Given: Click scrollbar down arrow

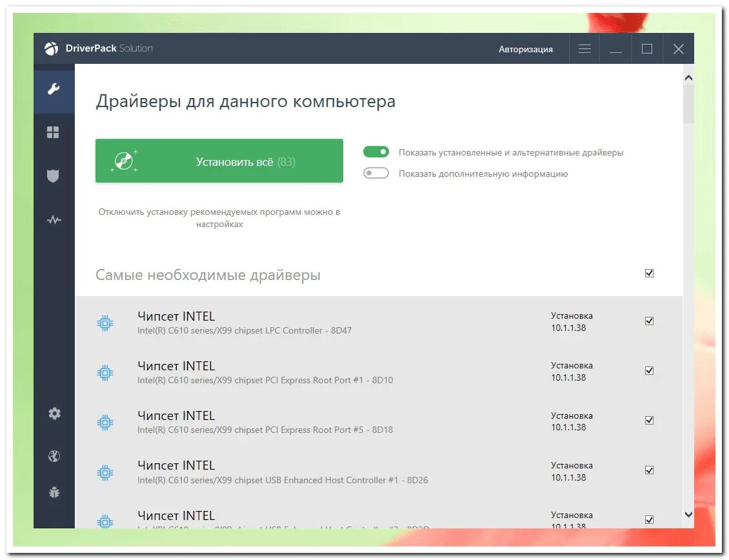Looking at the screenshot, I should coord(688,514).
